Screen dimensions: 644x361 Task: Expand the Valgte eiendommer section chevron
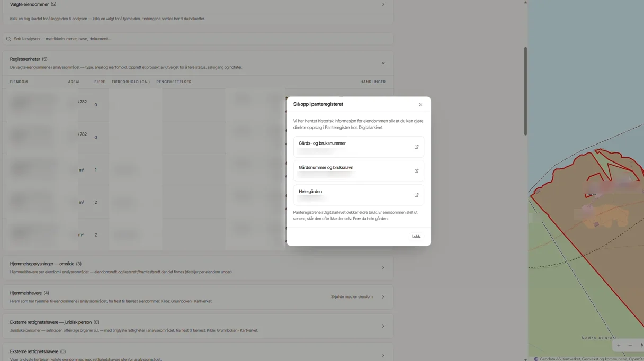tap(383, 4)
